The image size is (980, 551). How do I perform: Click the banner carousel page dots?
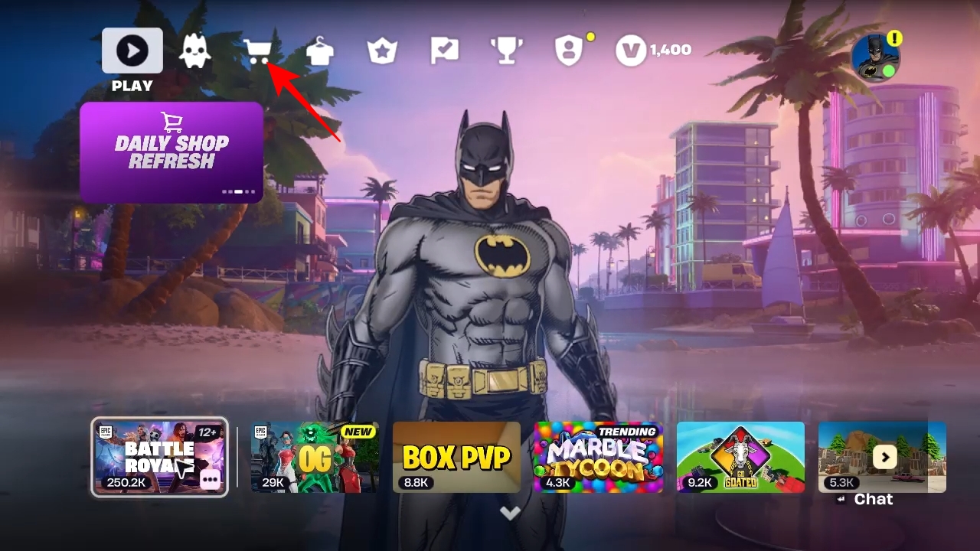(x=238, y=191)
